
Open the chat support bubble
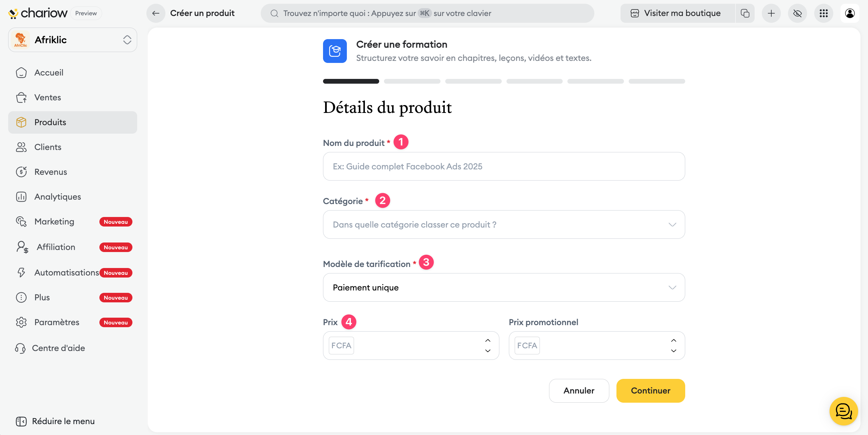coord(843,411)
